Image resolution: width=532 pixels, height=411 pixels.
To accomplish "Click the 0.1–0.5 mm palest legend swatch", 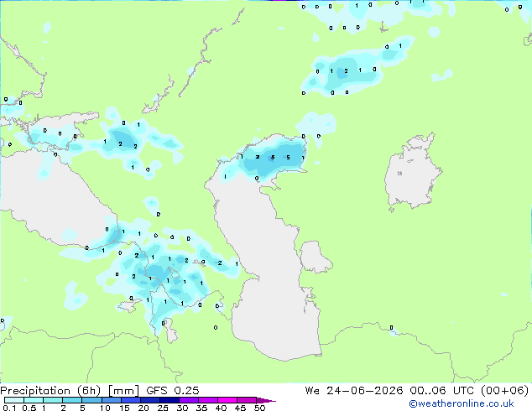I will point(14,400).
